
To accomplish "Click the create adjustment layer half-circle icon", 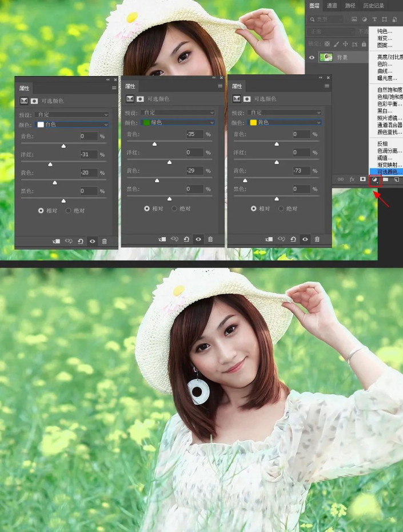I will [375, 180].
